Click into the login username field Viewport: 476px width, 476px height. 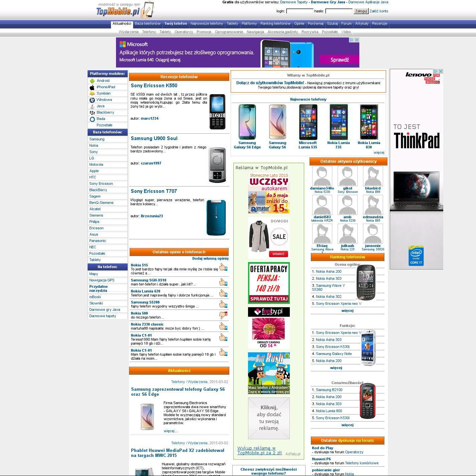point(300,11)
